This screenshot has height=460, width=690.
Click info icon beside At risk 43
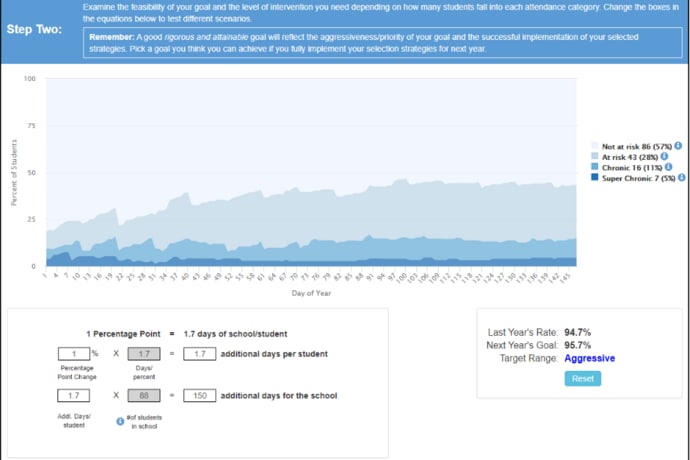[664, 157]
